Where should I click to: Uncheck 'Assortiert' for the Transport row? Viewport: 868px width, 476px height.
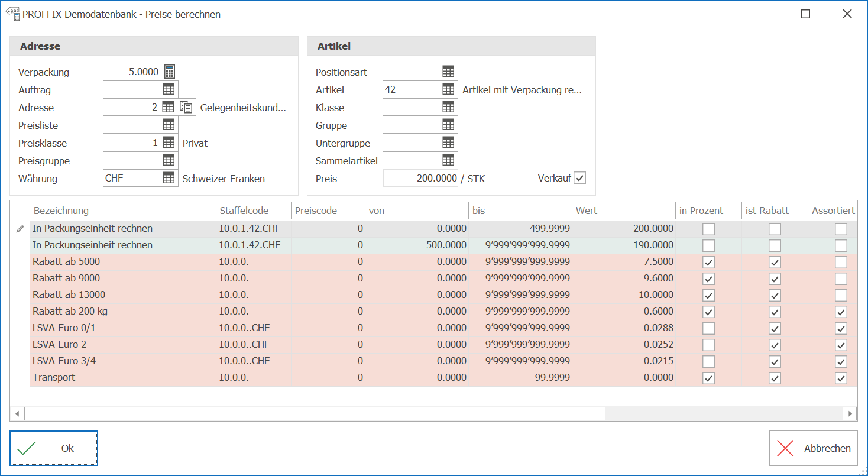click(841, 378)
